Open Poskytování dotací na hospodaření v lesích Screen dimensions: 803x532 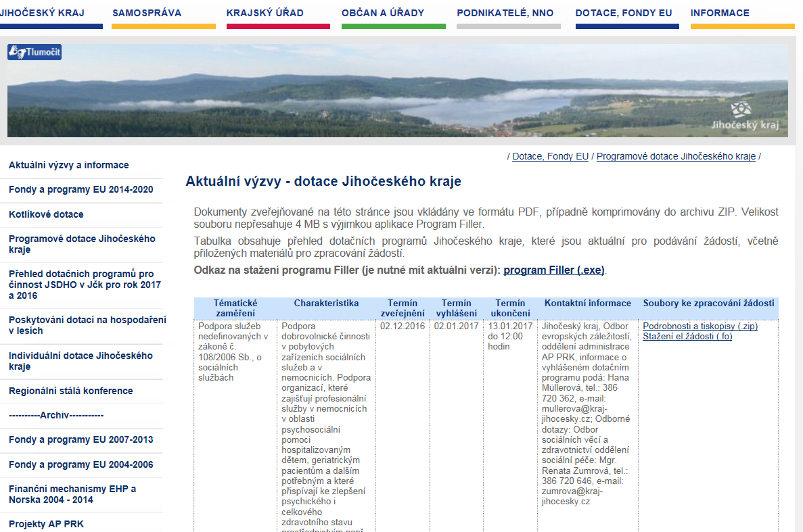87,325
